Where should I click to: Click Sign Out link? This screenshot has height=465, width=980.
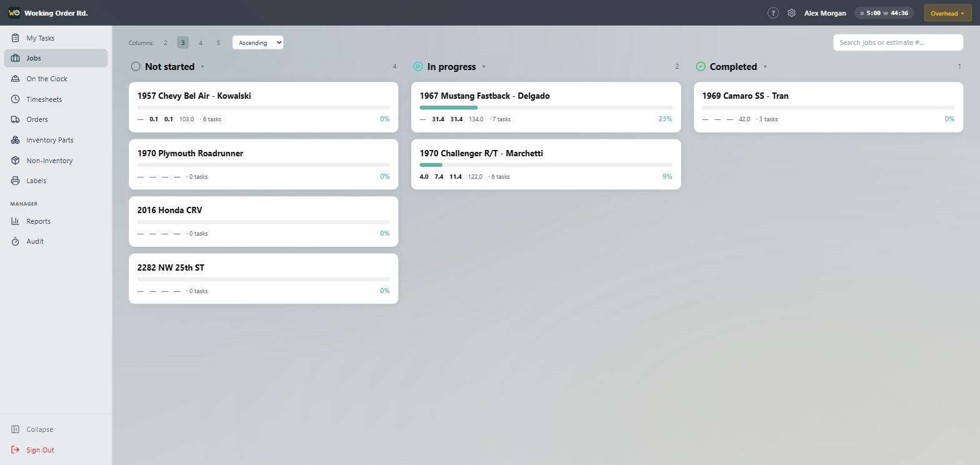40,450
